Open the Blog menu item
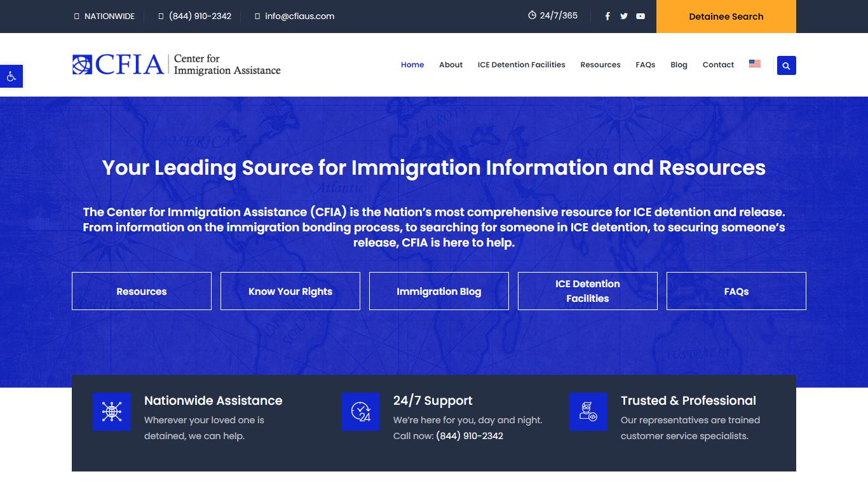 click(x=679, y=65)
